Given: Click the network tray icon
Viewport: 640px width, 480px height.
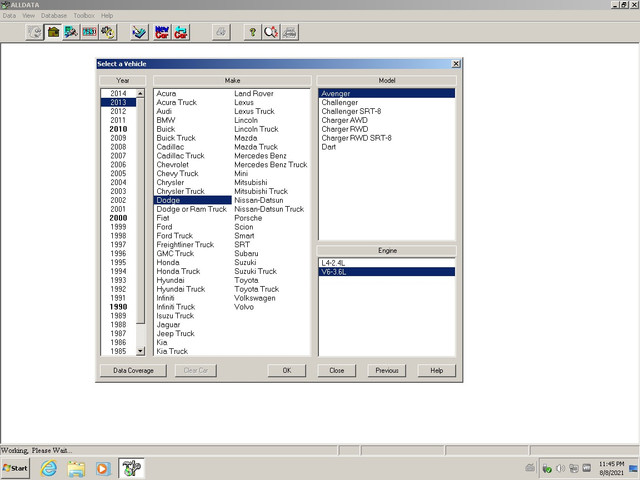Looking at the screenshot, I should [x=574, y=468].
